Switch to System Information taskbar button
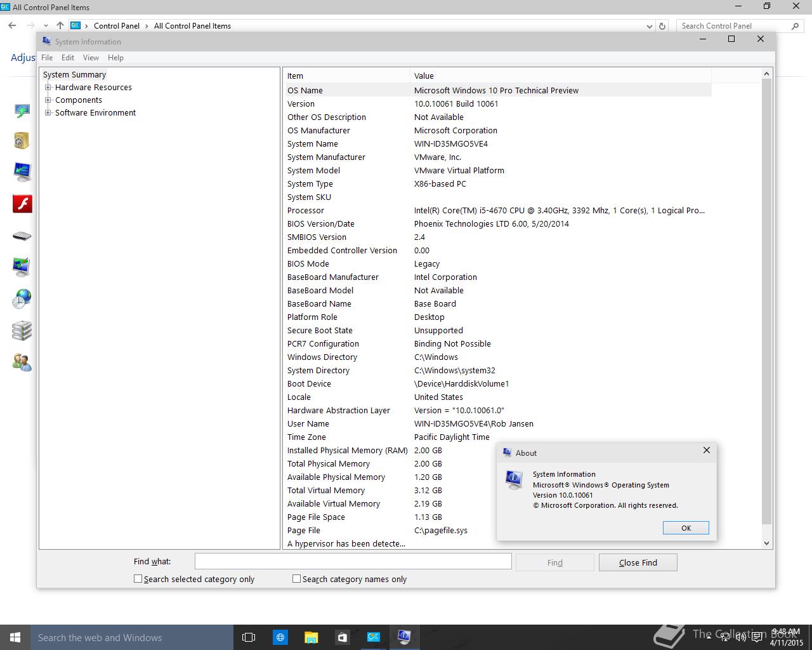Screen dimensions: 812x650 (404, 637)
